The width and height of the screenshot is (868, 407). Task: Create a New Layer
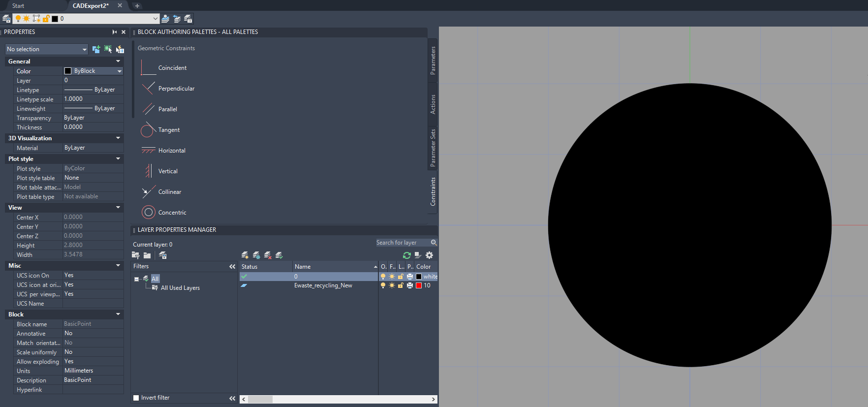(245, 255)
